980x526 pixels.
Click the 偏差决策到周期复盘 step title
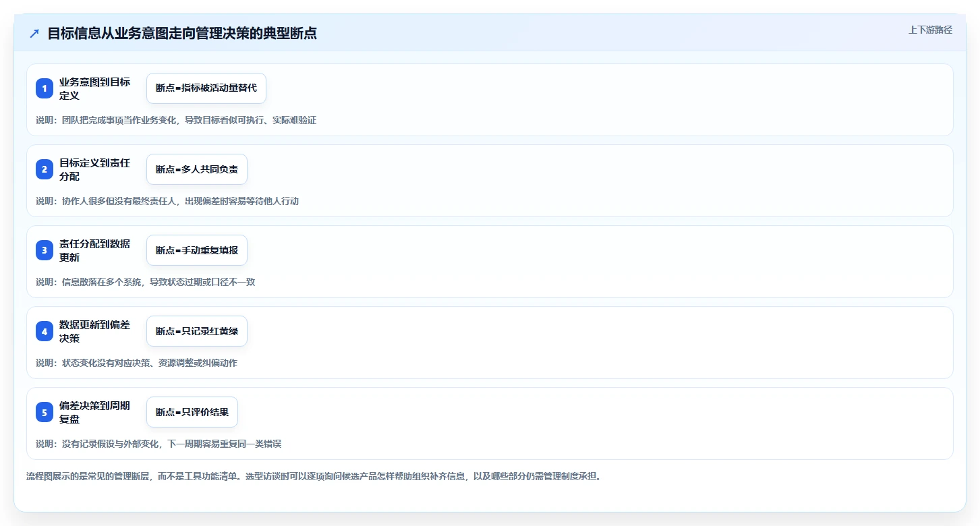pyautogui.click(x=95, y=412)
